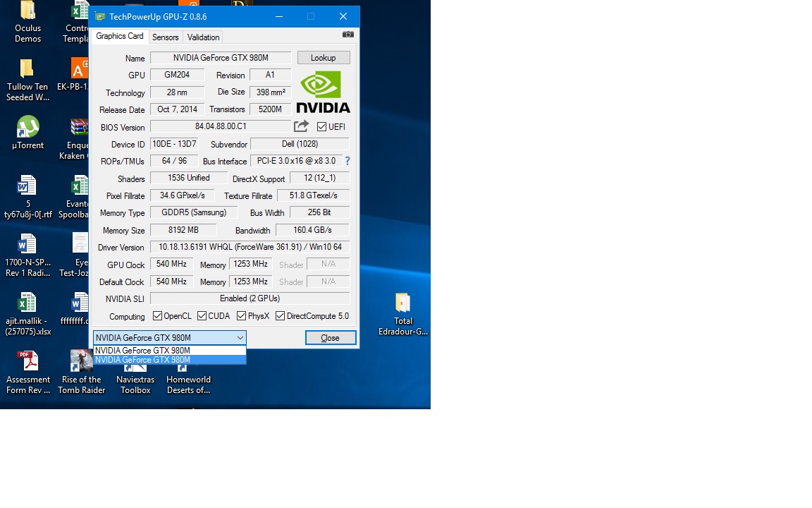Toggle the OpenCL checkbox

pos(157,315)
